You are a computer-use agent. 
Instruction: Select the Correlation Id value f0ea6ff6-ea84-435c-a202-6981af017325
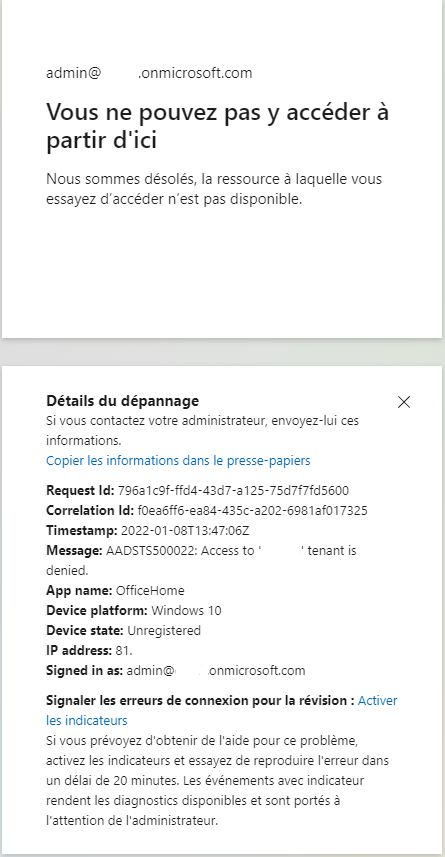(252, 510)
